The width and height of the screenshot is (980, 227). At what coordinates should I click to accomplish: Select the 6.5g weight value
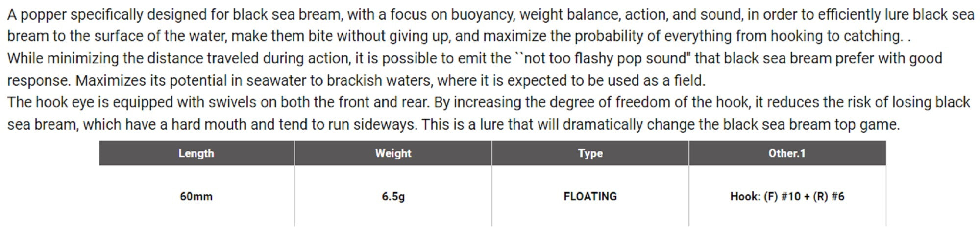click(x=393, y=196)
